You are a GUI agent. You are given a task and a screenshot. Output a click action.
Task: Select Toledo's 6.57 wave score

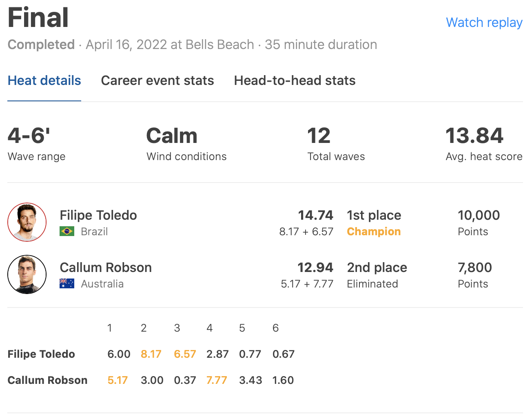(185, 354)
